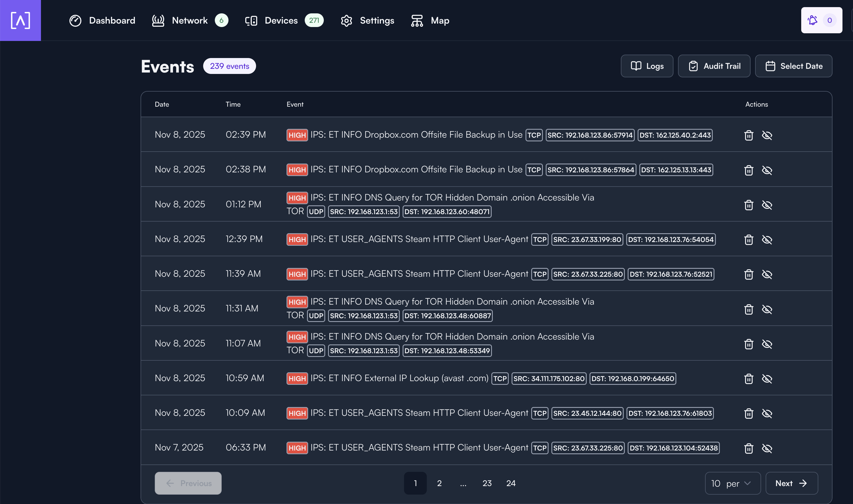Delete the 01:12 PM TOR DNS event
The image size is (853, 504).
point(749,205)
